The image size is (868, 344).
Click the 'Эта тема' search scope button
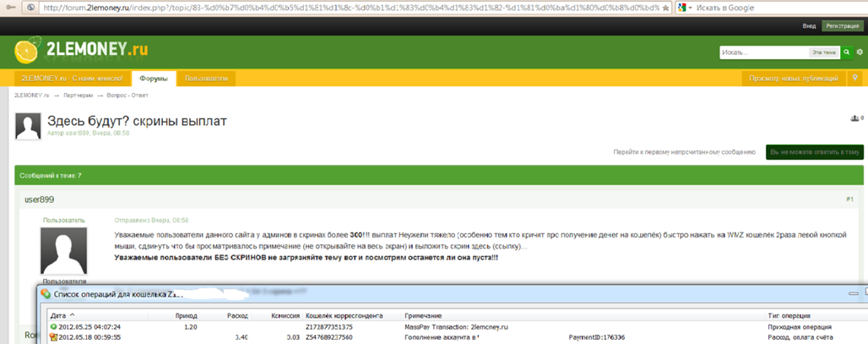click(x=824, y=52)
